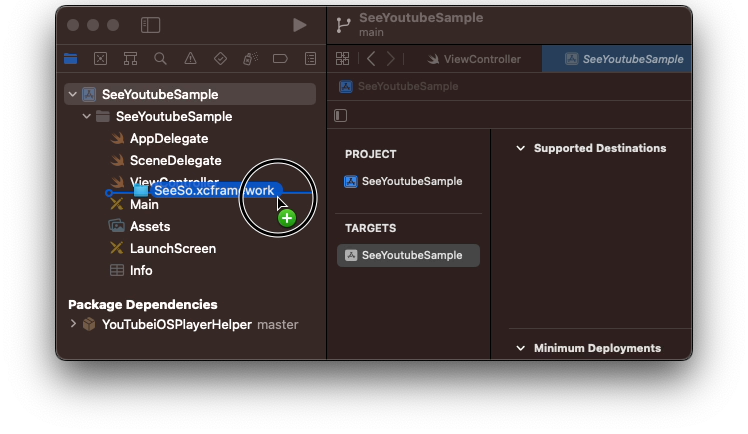Collapse the SeeYoutubeSample project root

point(73,94)
